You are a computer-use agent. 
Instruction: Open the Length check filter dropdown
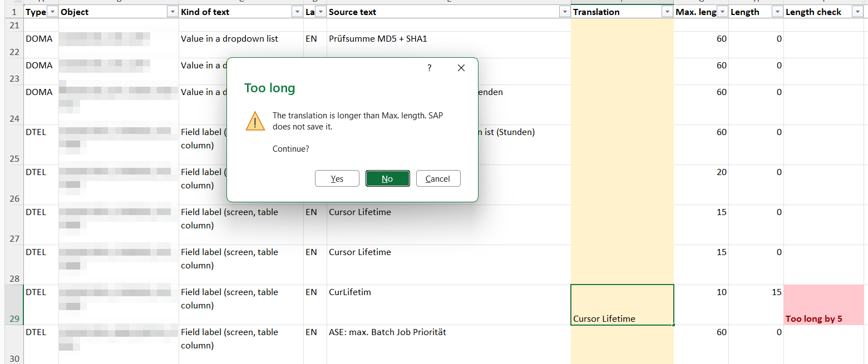point(857,12)
